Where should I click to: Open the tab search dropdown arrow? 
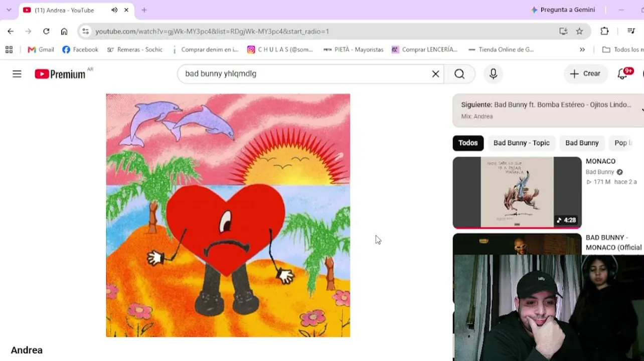[x=9, y=10]
